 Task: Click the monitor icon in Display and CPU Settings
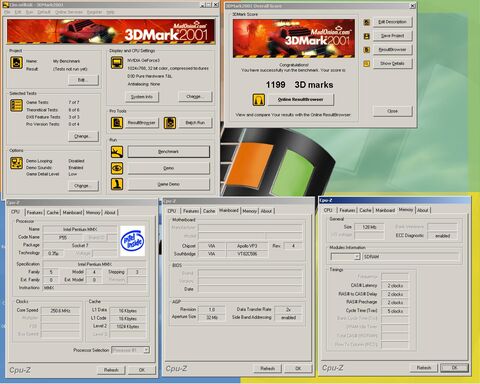coord(117,63)
